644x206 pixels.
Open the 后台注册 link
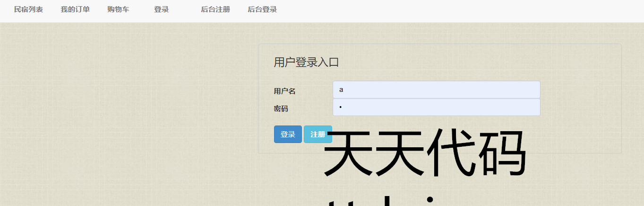[x=215, y=9]
